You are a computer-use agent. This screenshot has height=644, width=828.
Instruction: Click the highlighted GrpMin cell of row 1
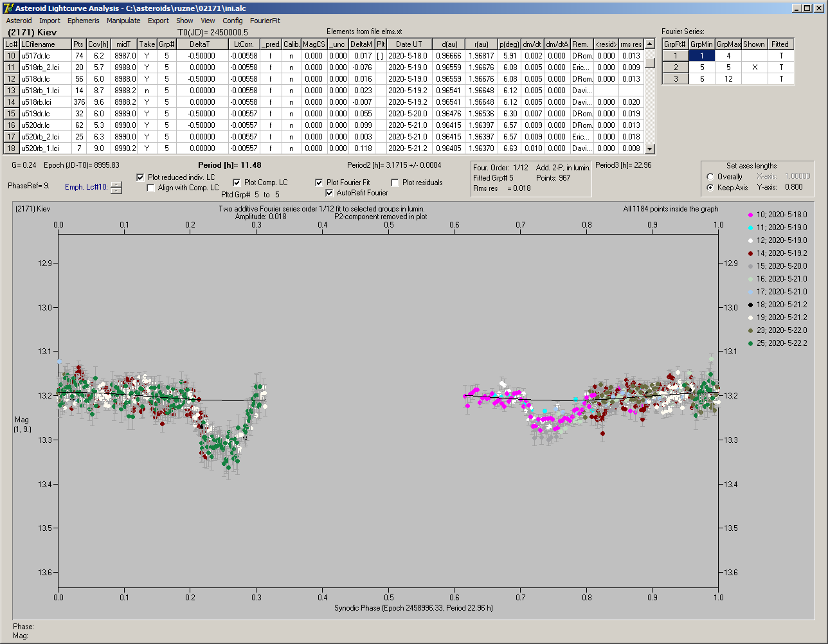point(702,56)
